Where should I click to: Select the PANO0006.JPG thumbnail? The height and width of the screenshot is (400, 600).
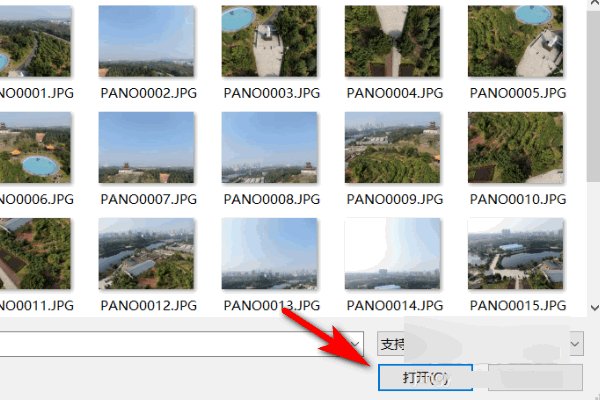[x=35, y=147]
